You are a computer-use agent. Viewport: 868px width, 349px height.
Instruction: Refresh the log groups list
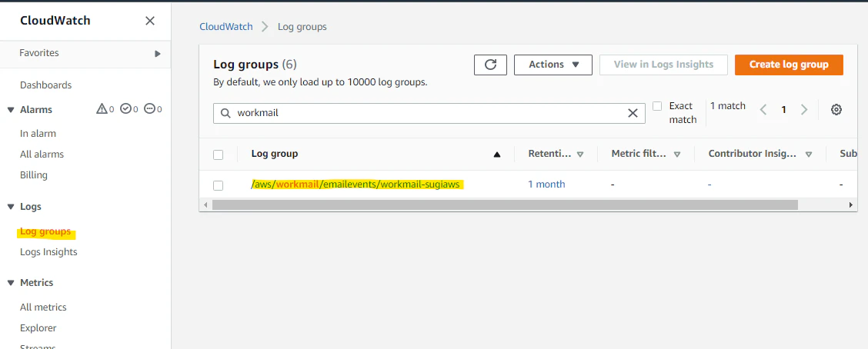tap(490, 65)
